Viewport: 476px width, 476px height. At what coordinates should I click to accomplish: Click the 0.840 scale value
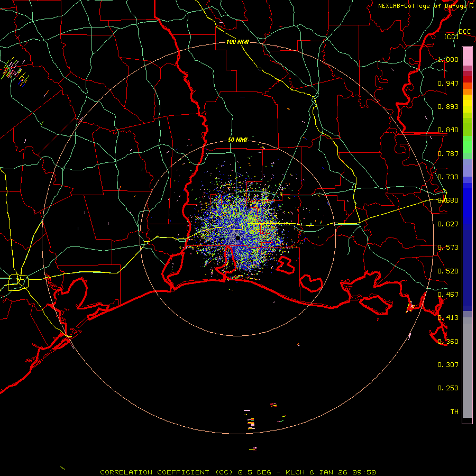click(448, 130)
